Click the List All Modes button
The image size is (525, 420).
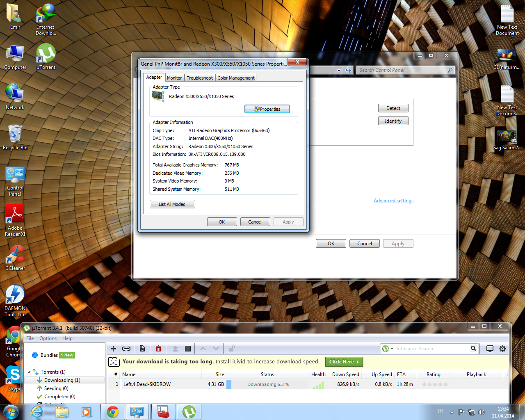tap(172, 204)
